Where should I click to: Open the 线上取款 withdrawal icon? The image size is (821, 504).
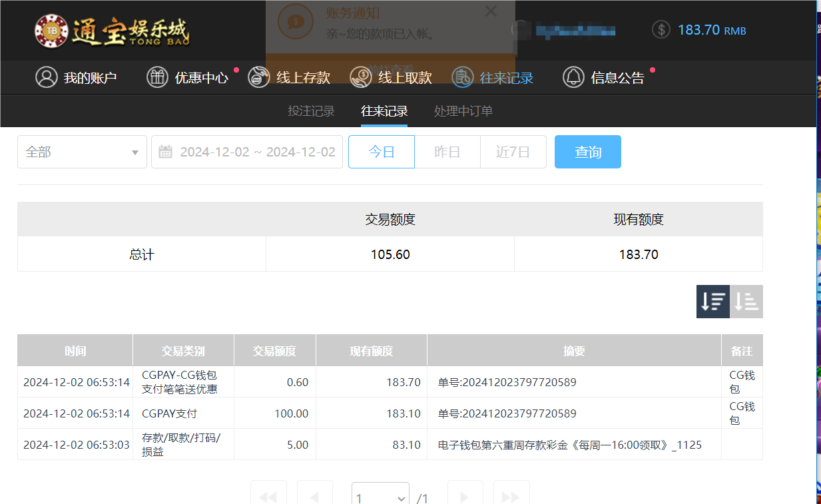tap(360, 77)
